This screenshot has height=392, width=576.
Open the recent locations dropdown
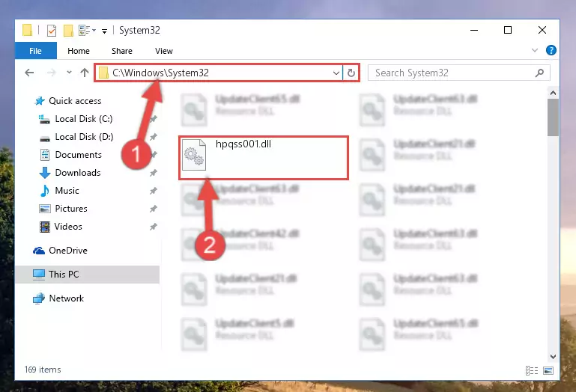(69, 73)
